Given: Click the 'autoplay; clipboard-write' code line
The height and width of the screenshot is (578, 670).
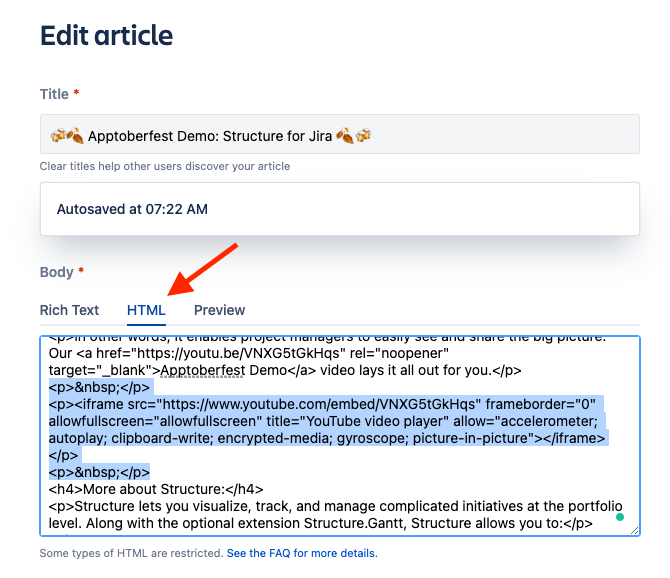Looking at the screenshot, I should coord(327,438).
